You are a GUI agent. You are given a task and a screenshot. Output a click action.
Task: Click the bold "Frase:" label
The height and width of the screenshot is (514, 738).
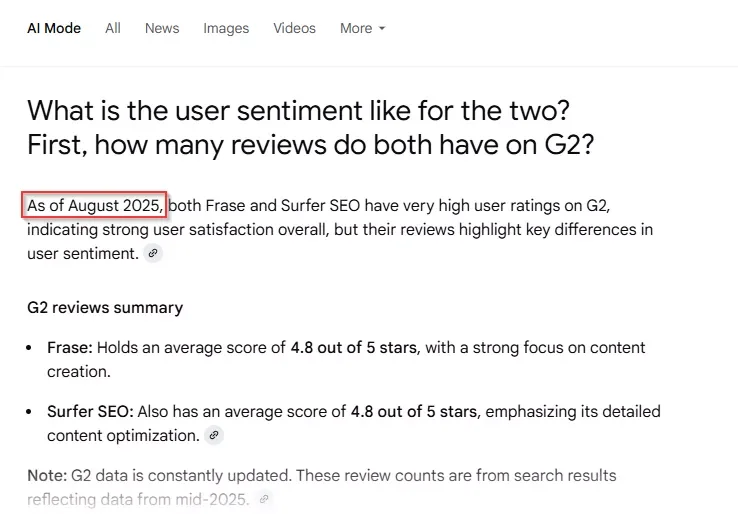pyautogui.click(x=69, y=348)
